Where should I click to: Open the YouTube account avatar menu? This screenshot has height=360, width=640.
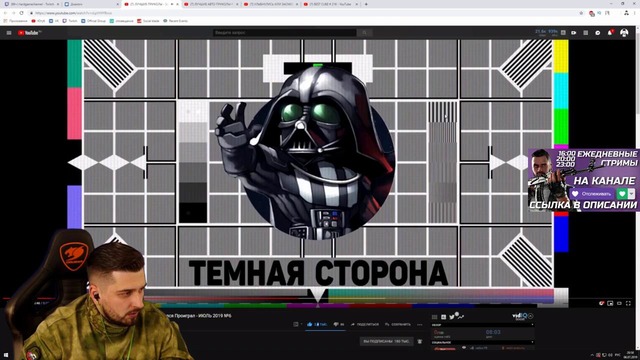pyautogui.click(x=624, y=33)
